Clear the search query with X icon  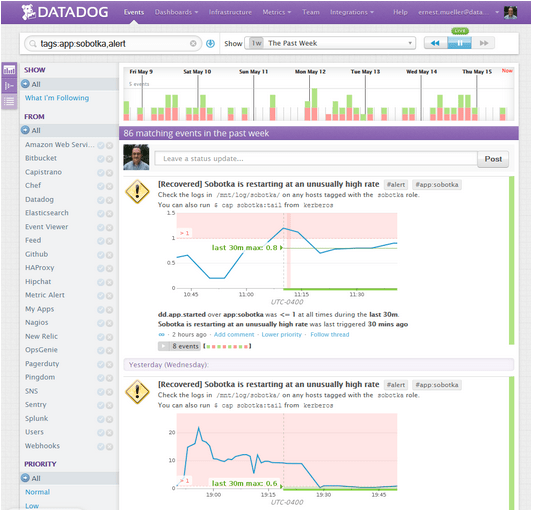(193, 44)
